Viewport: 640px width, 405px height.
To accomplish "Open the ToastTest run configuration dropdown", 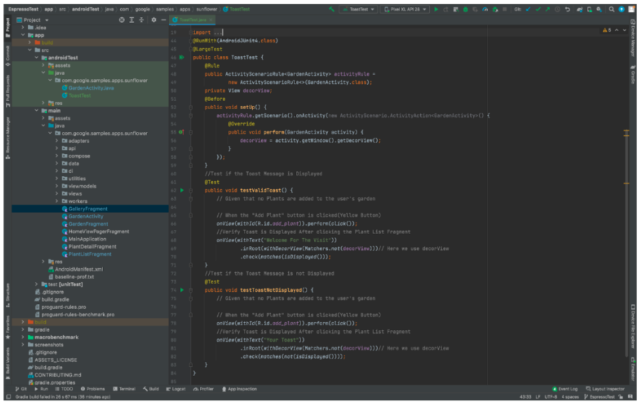I will tap(359, 9).
